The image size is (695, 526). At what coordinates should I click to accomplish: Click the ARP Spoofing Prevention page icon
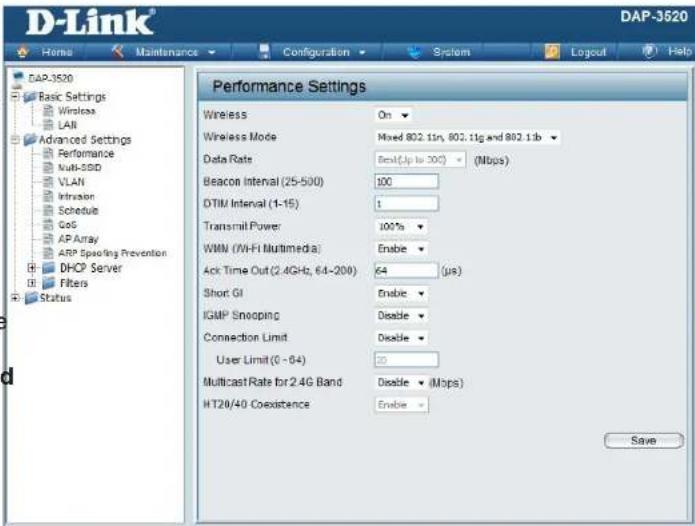click(x=48, y=253)
